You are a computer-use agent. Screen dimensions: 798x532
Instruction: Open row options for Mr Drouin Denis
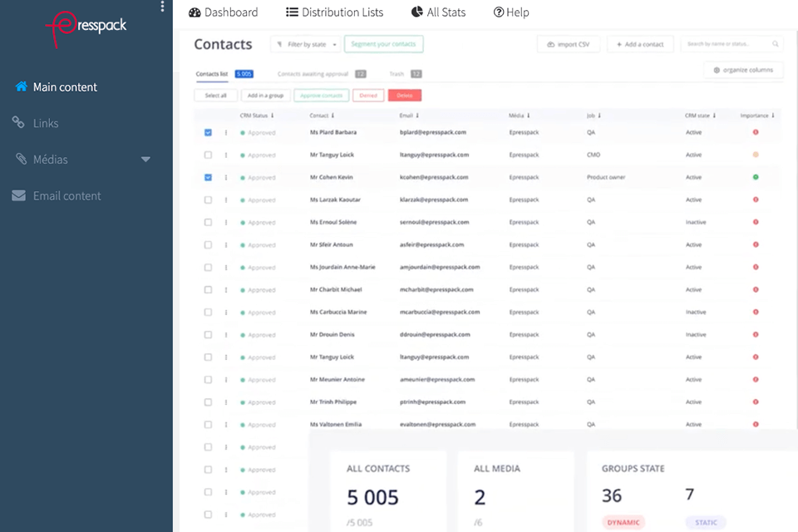(x=226, y=335)
